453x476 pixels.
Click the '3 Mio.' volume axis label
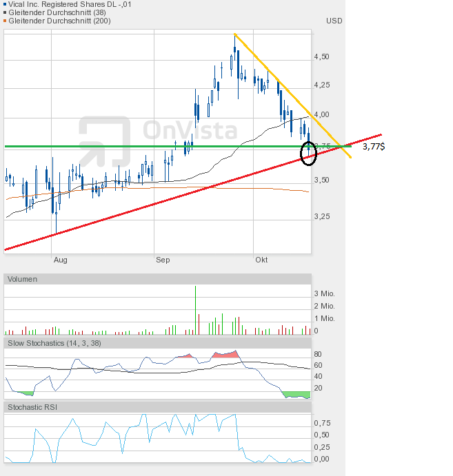coord(324,293)
